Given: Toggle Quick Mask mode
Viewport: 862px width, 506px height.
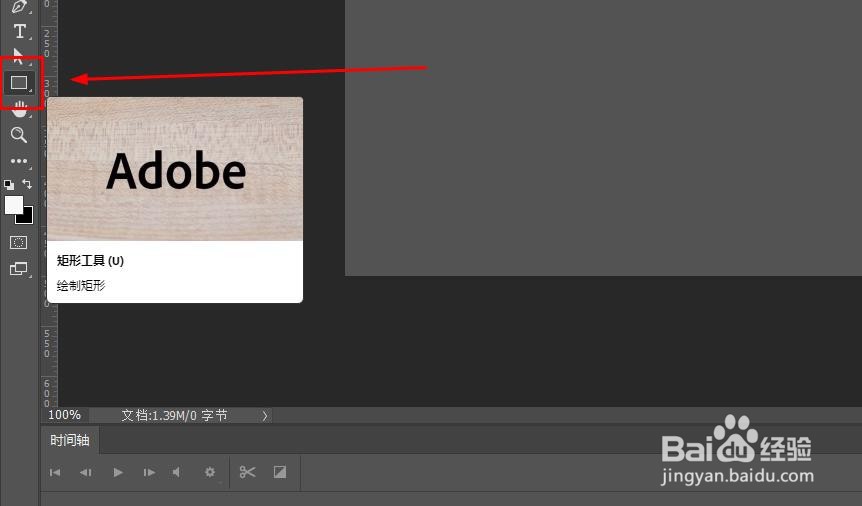Looking at the screenshot, I should pyautogui.click(x=18, y=243).
